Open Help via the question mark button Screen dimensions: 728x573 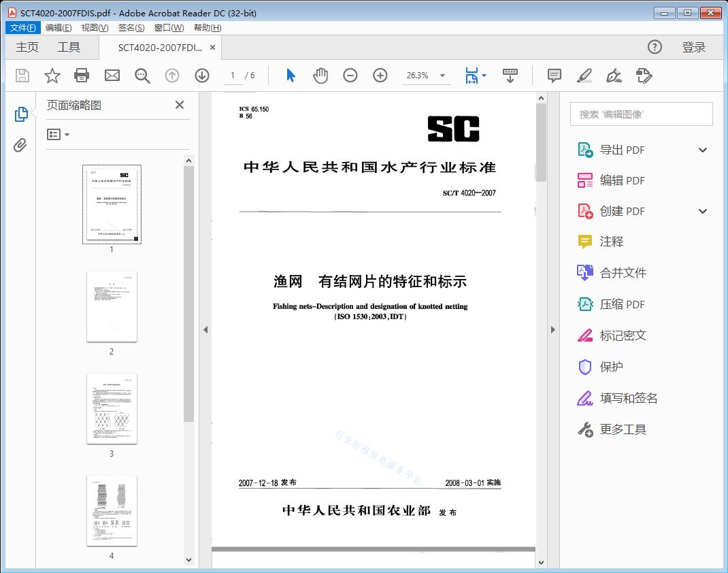tap(655, 47)
